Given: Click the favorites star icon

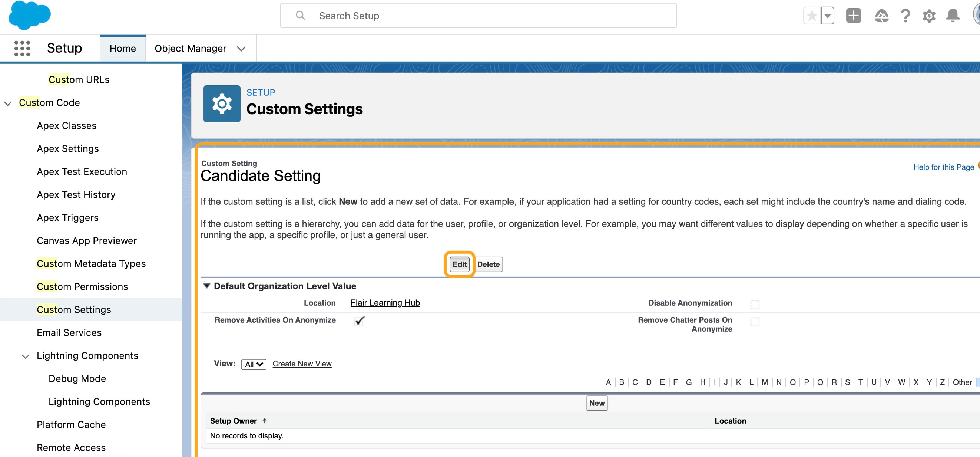Looking at the screenshot, I should [811, 16].
